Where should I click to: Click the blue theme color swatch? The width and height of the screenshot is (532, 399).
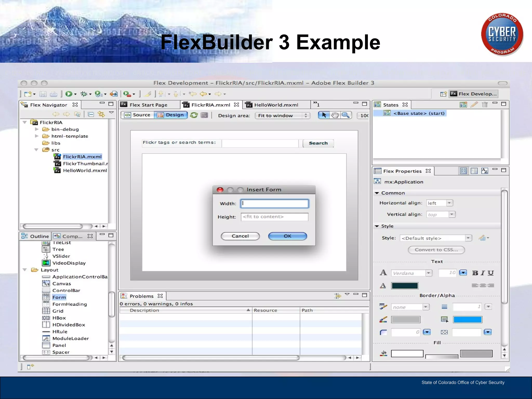pos(468,320)
